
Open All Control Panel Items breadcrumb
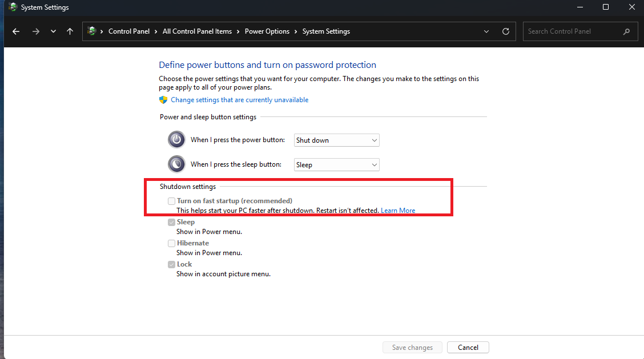click(197, 31)
